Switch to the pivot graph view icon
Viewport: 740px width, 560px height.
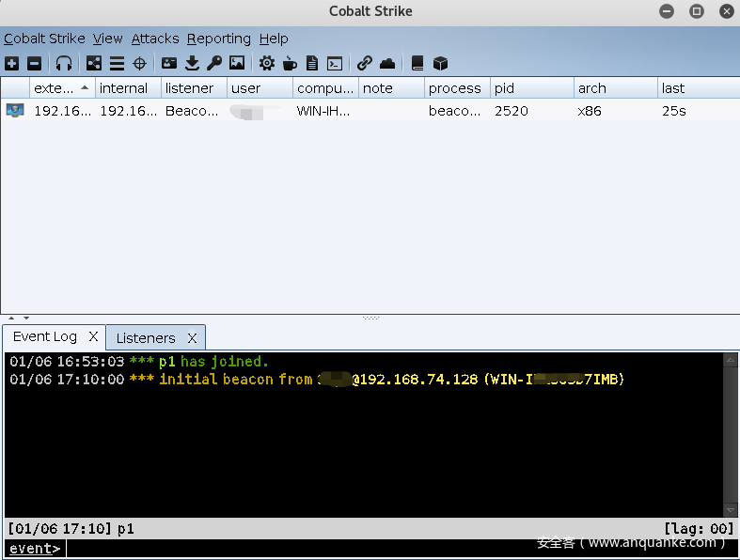tap(94, 64)
